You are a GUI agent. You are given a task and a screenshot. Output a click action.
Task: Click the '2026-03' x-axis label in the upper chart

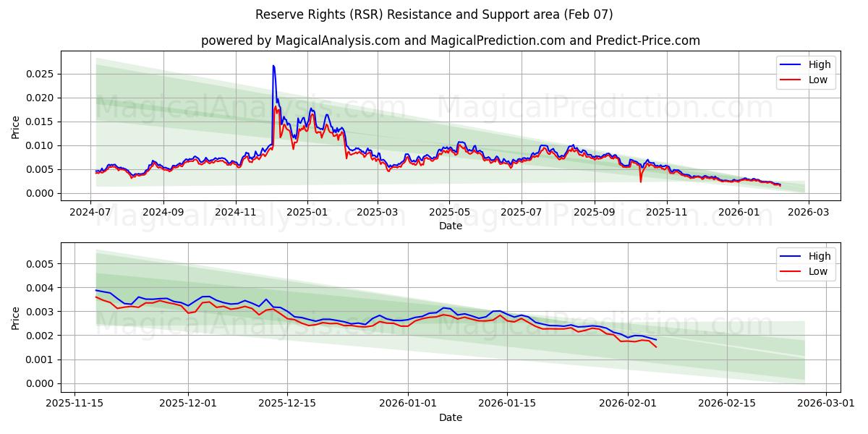click(808, 213)
